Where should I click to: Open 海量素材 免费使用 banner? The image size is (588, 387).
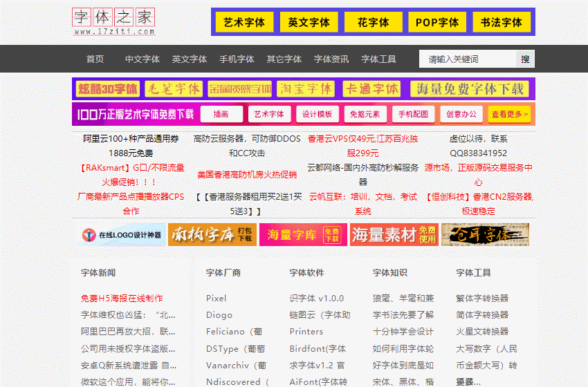pos(394,235)
